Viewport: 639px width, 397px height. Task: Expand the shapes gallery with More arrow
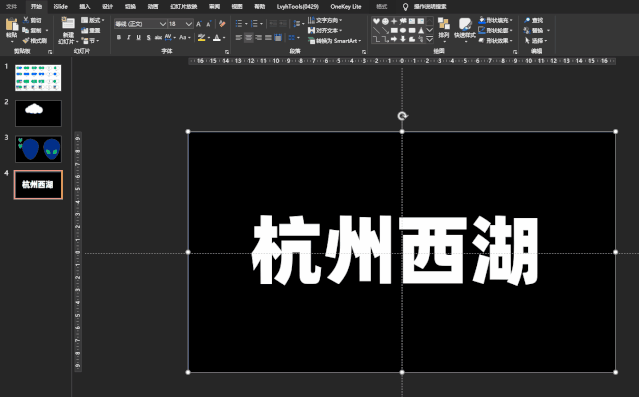coord(430,39)
